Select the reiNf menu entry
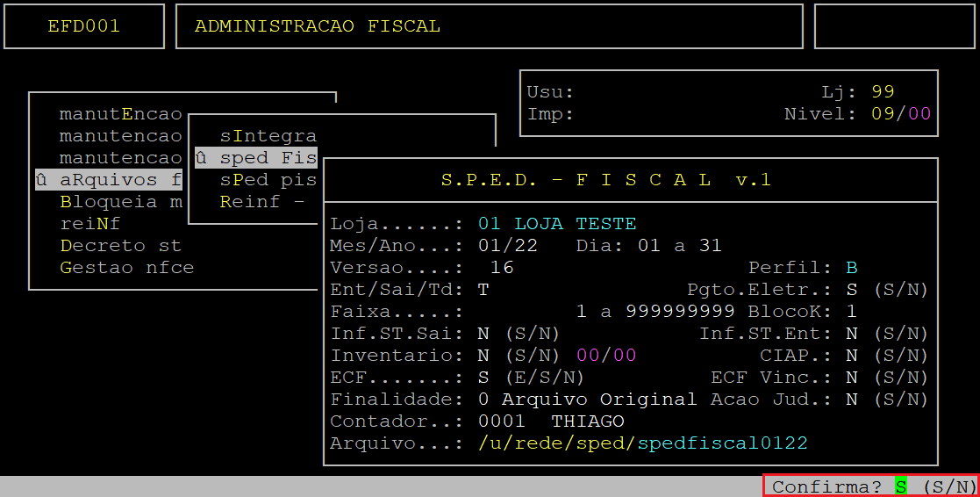 tap(90, 224)
